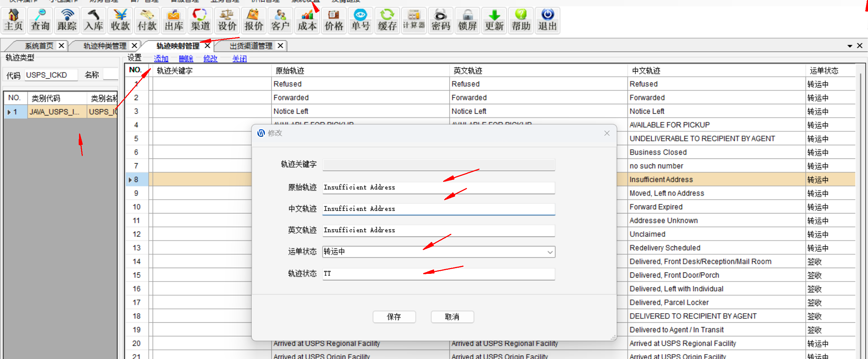Open the 成本 cost chart icon
The height and width of the screenshot is (359, 868).
307,20
